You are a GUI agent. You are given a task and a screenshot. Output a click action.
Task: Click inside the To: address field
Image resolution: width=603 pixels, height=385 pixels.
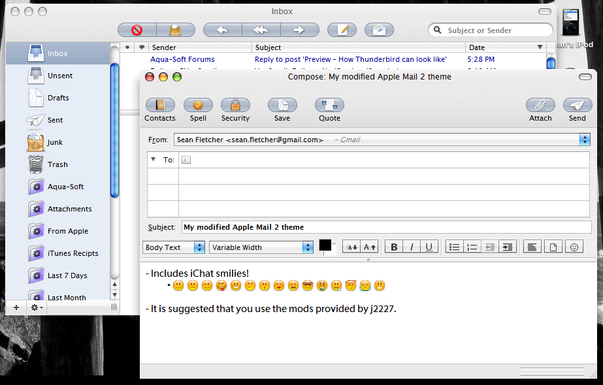[384, 160]
